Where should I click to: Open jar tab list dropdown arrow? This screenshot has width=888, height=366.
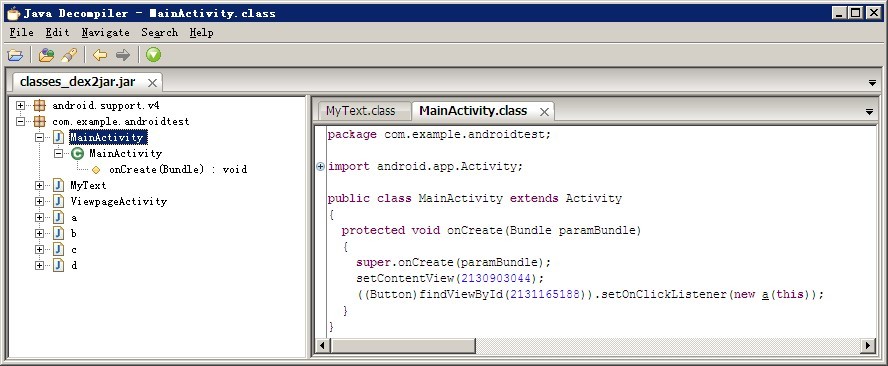click(872, 83)
